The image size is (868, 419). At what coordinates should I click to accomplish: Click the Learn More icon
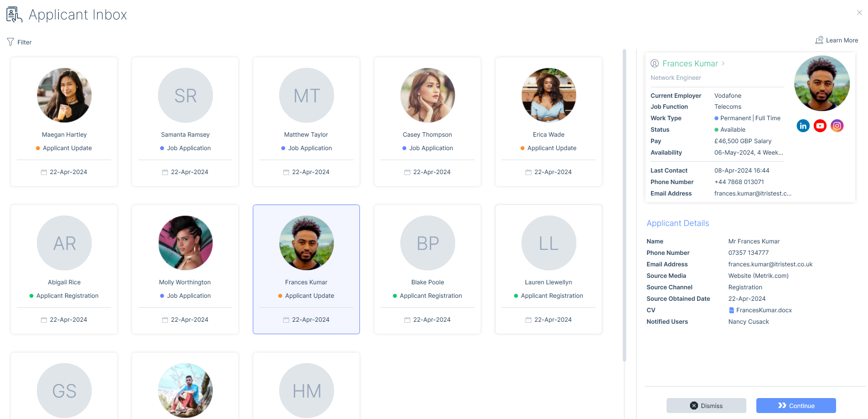[819, 40]
